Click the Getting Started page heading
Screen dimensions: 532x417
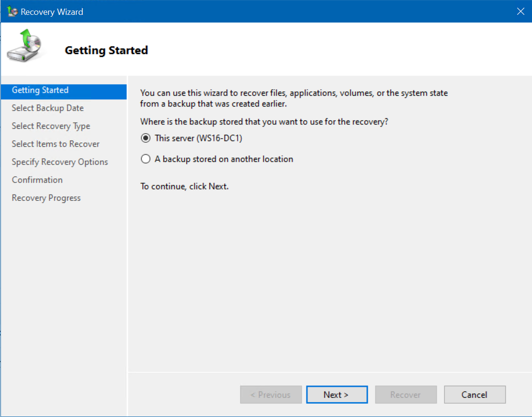pyautogui.click(x=106, y=50)
